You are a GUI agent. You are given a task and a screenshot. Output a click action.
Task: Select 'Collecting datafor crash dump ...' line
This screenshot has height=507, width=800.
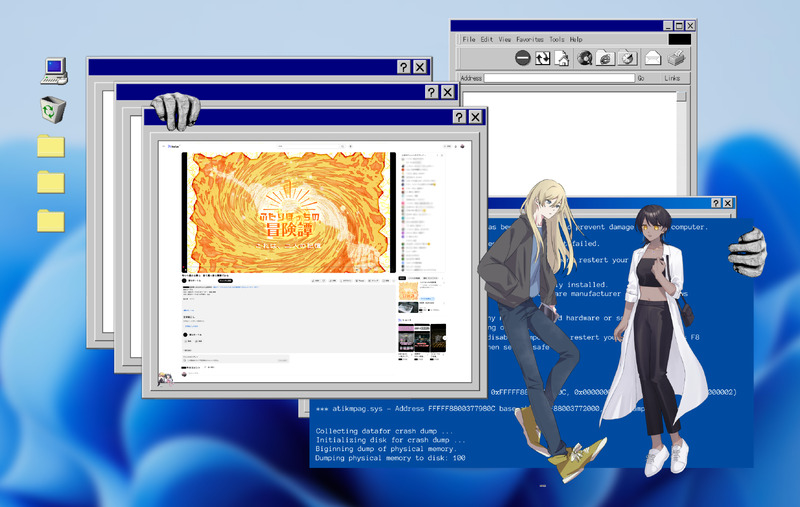(x=384, y=431)
